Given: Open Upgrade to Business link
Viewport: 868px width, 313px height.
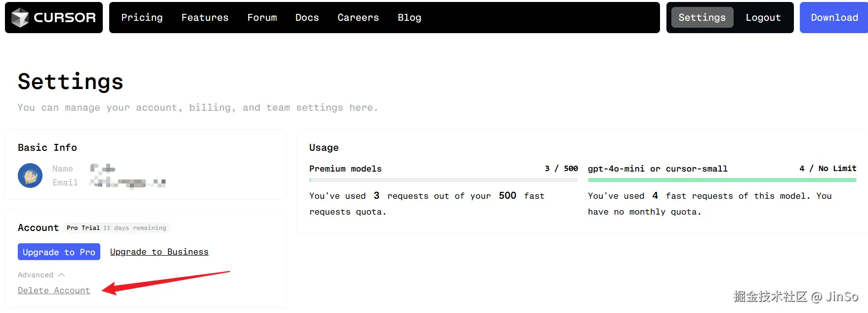Looking at the screenshot, I should point(159,252).
